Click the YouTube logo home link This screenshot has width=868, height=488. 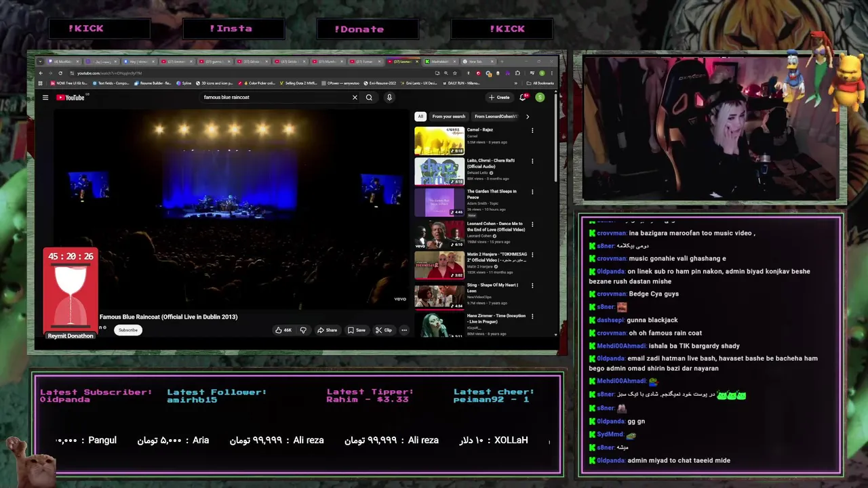pyautogui.click(x=71, y=98)
